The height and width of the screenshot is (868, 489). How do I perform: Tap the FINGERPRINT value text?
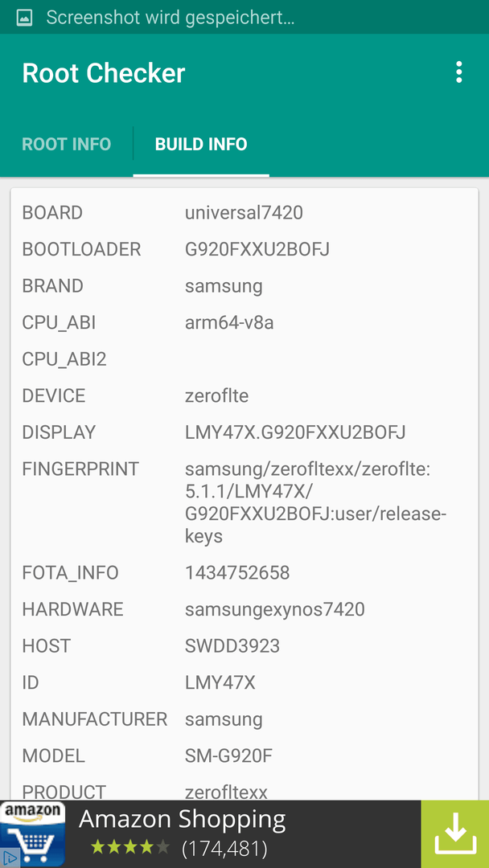pyautogui.click(x=315, y=502)
